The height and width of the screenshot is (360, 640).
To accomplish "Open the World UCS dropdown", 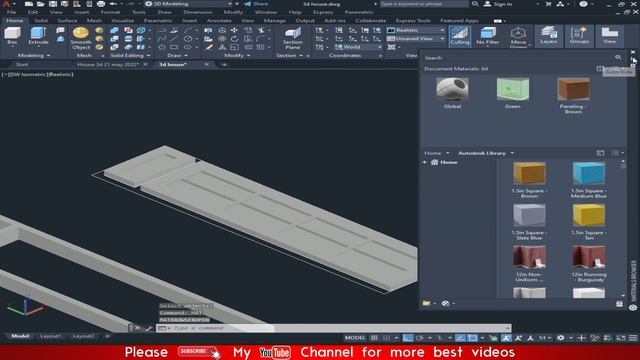I will click(358, 47).
